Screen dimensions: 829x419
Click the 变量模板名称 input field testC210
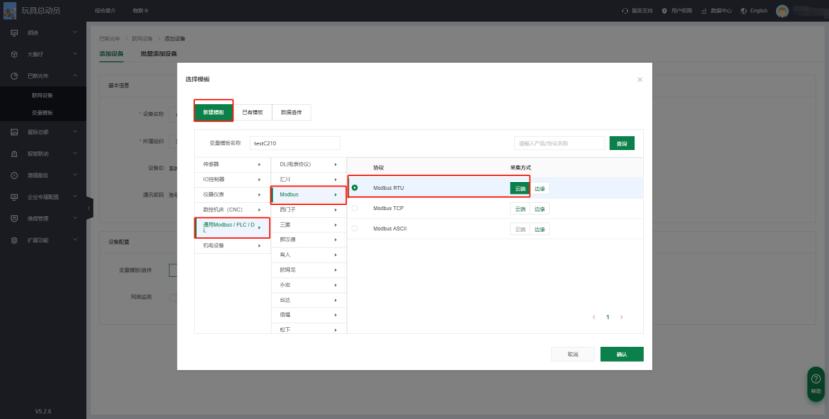pos(295,143)
